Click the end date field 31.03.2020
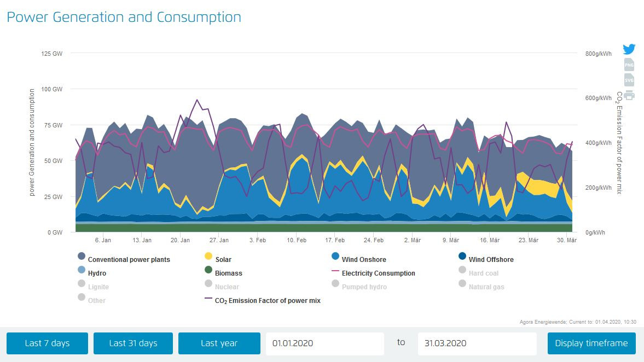 coord(477,343)
